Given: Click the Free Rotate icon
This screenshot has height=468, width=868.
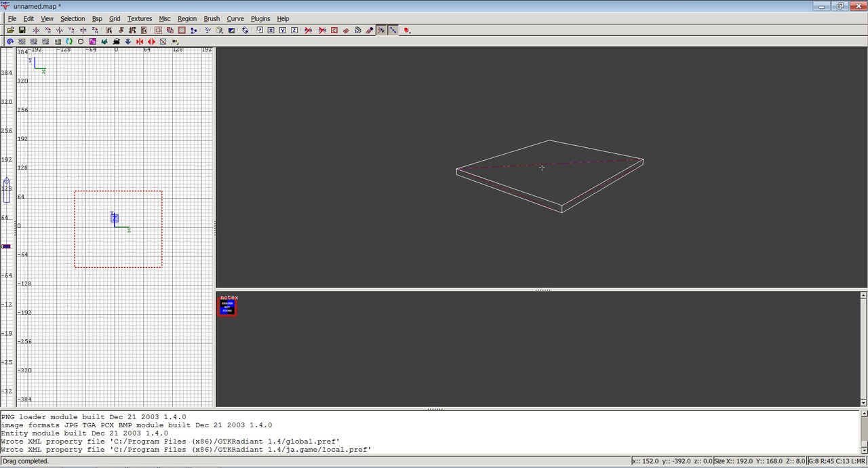Looking at the screenshot, I should tap(245, 31).
